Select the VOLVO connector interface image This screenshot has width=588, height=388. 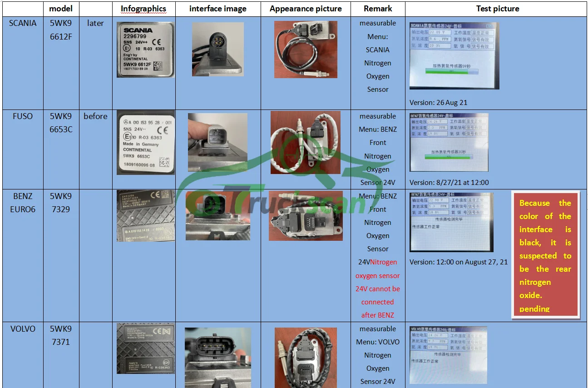tap(218, 358)
